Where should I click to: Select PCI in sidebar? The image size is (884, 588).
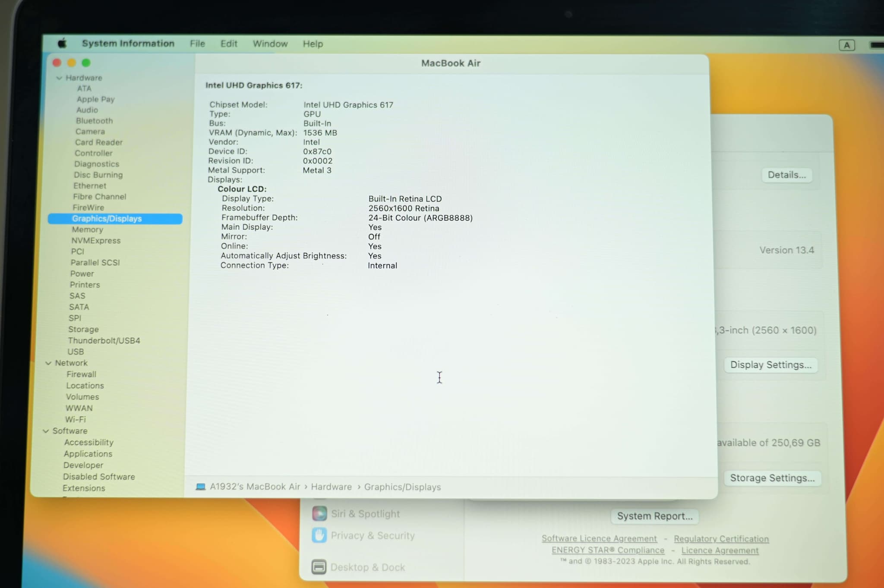click(x=77, y=252)
